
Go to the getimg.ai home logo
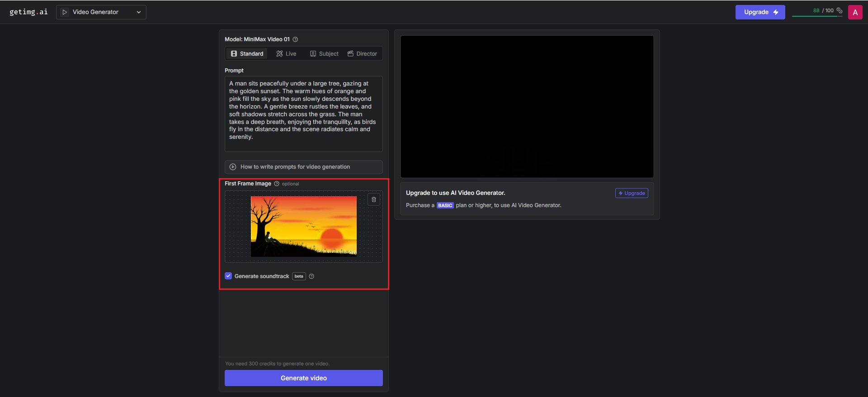[28, 12]
